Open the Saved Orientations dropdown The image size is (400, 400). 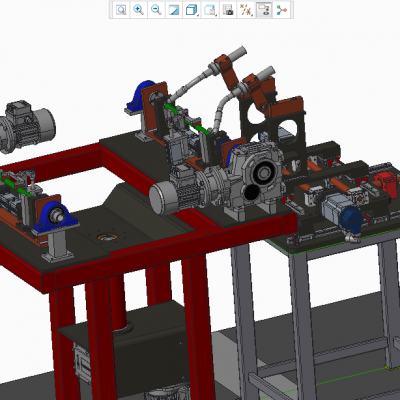pyautogui.click(x=210, y=10)
